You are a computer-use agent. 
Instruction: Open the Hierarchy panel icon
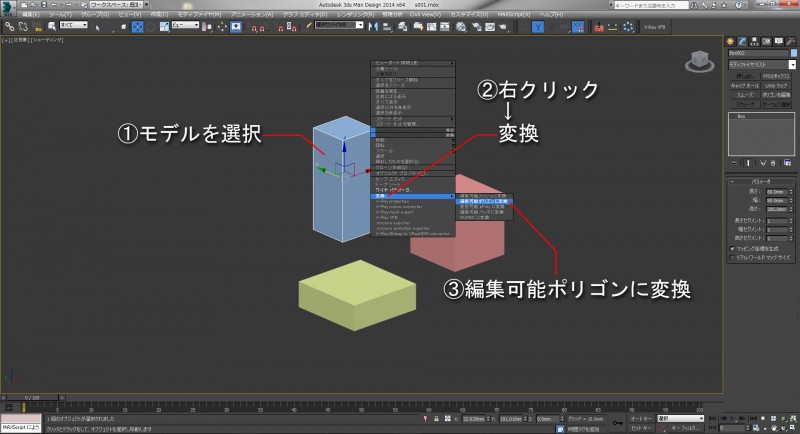[755, 42]
